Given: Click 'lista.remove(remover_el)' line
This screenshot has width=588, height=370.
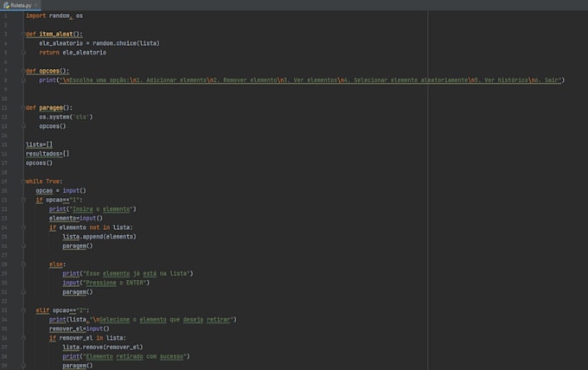Looking at the screenshot, I should pos(103,348).
